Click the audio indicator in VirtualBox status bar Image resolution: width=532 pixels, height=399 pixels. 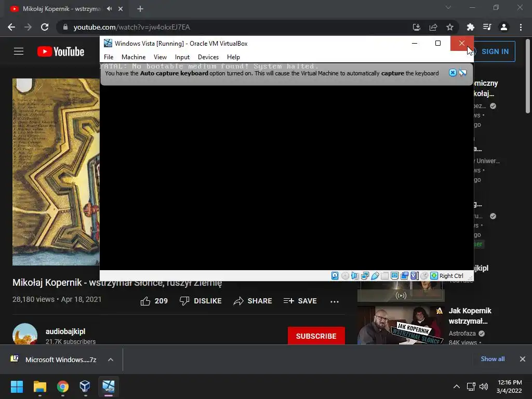tap(355, 276)
